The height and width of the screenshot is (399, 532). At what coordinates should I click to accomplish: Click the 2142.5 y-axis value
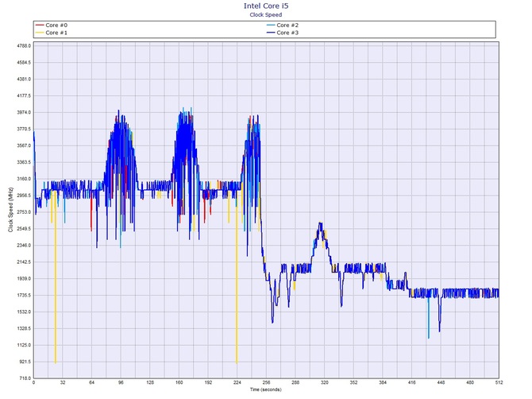[24, 262]
